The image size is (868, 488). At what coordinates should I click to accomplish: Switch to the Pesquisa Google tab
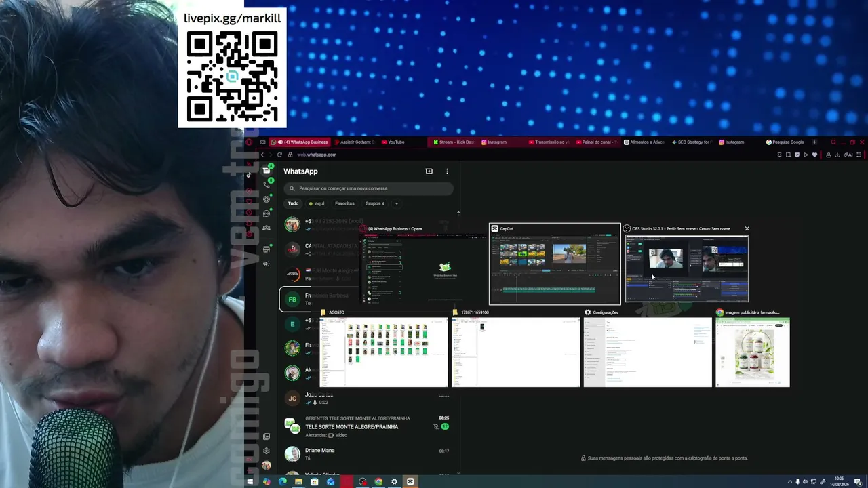(785, 142)
